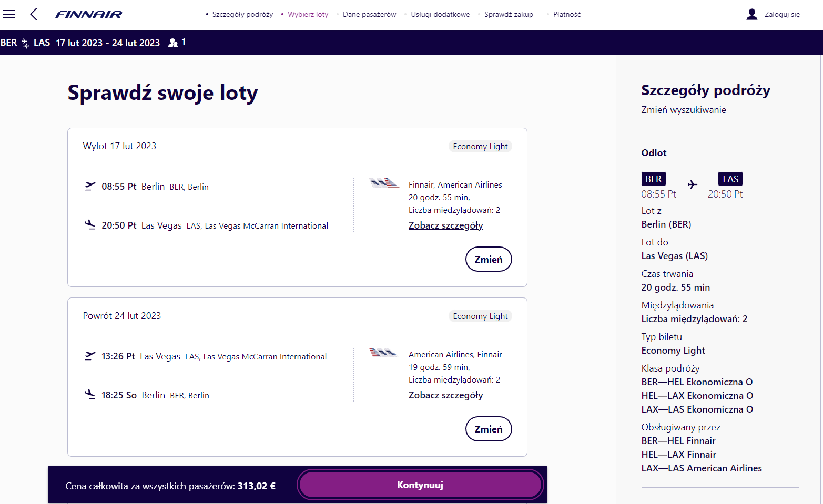Viewport: 823px width, 504px height.
Task: Click airline logos in the return flight card
Action: (383, 352)
